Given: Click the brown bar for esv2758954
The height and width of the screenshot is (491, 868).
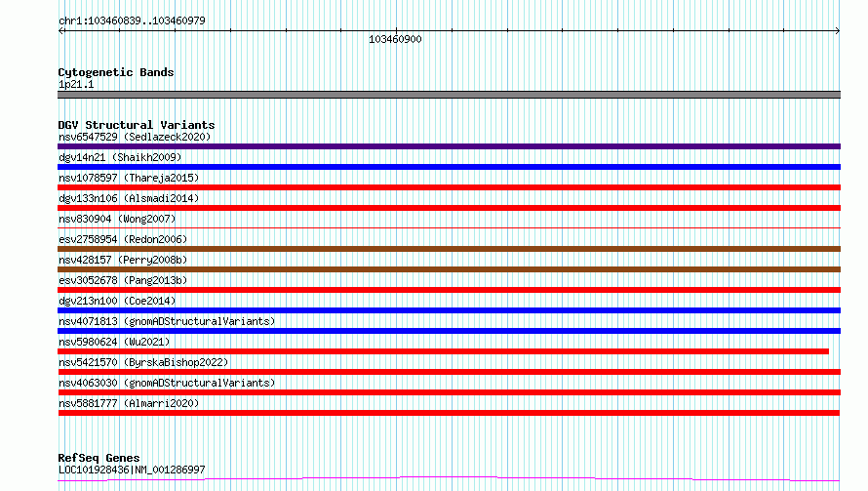Looking at the screenshot, I should pos(449,249).
